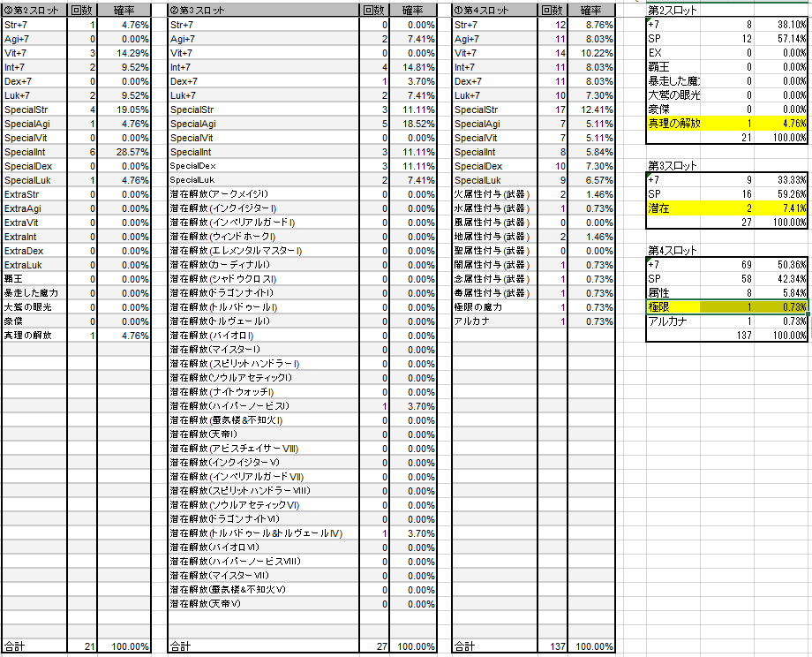Viewport: 812px width, 657px height.
Task: Select the 合計 cell of the first table
Action: click(x=37, y=646)
